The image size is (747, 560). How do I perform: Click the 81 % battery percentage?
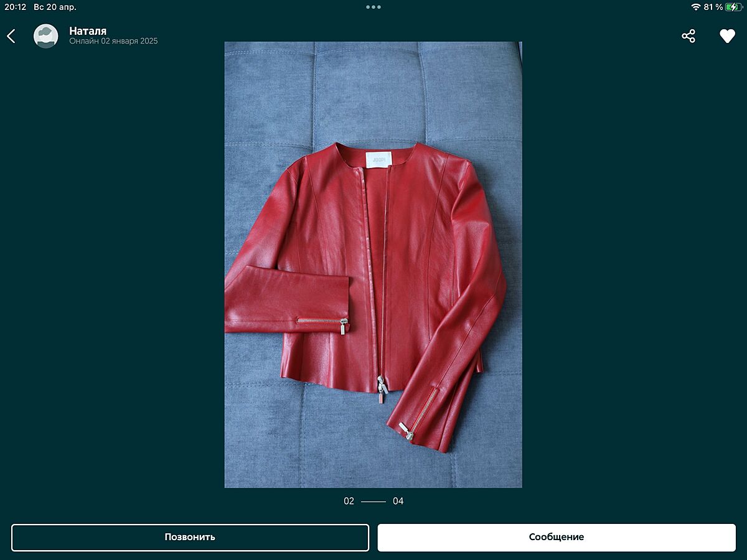713,7
